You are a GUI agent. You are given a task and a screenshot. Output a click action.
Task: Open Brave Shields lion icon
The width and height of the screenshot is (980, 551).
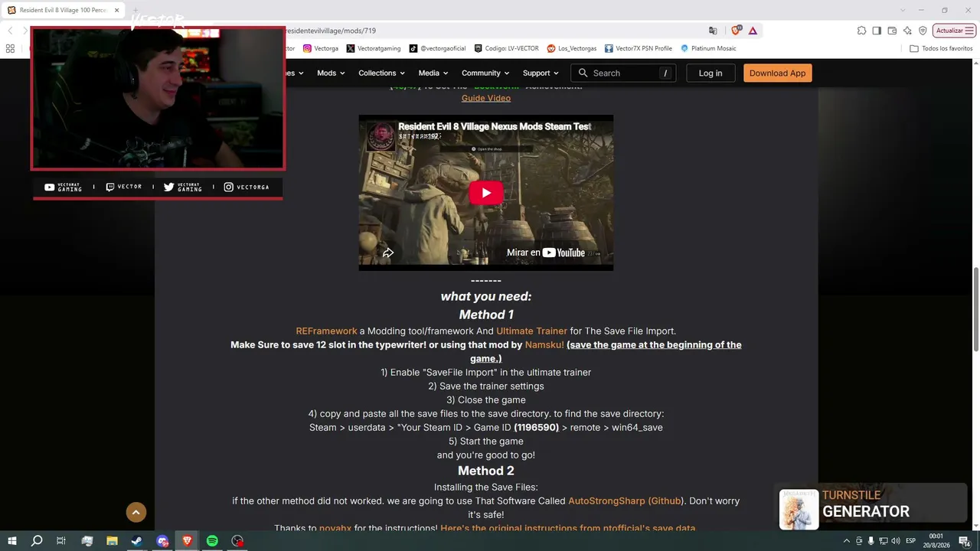(736, 31)
